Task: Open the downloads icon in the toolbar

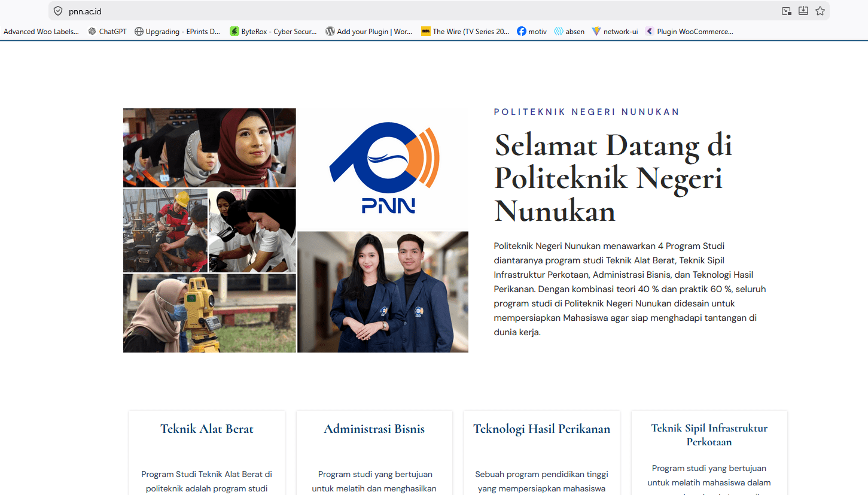Action: tap(803, 11)
